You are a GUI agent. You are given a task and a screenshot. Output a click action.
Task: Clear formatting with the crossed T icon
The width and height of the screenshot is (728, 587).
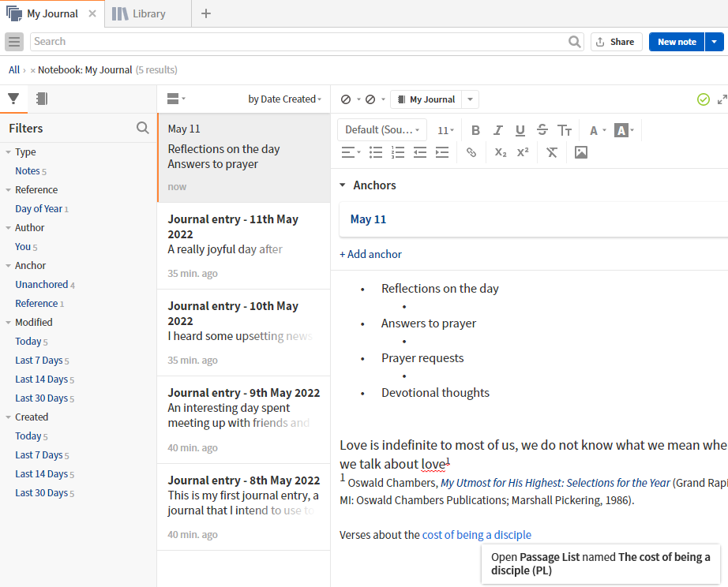(552, 152)
